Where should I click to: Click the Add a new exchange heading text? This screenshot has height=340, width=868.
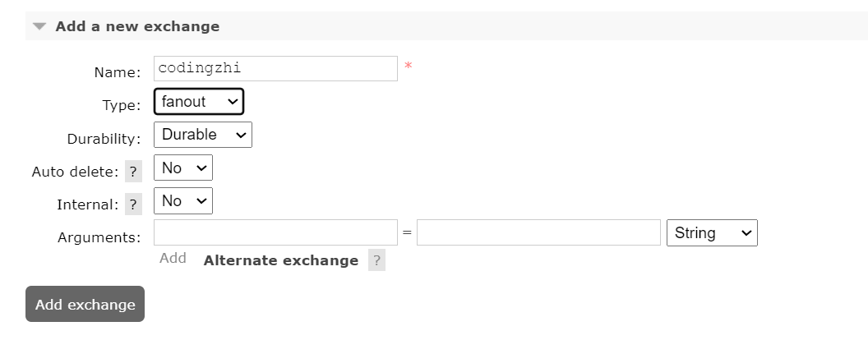tap(137, 26)
